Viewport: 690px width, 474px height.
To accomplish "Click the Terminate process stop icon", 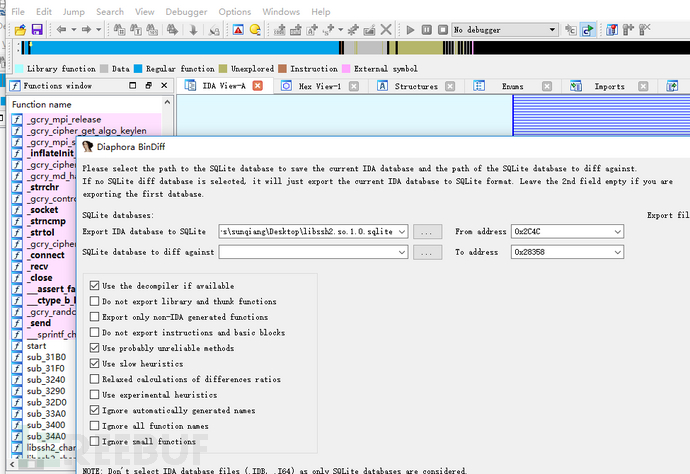I will tap(441, 30).
